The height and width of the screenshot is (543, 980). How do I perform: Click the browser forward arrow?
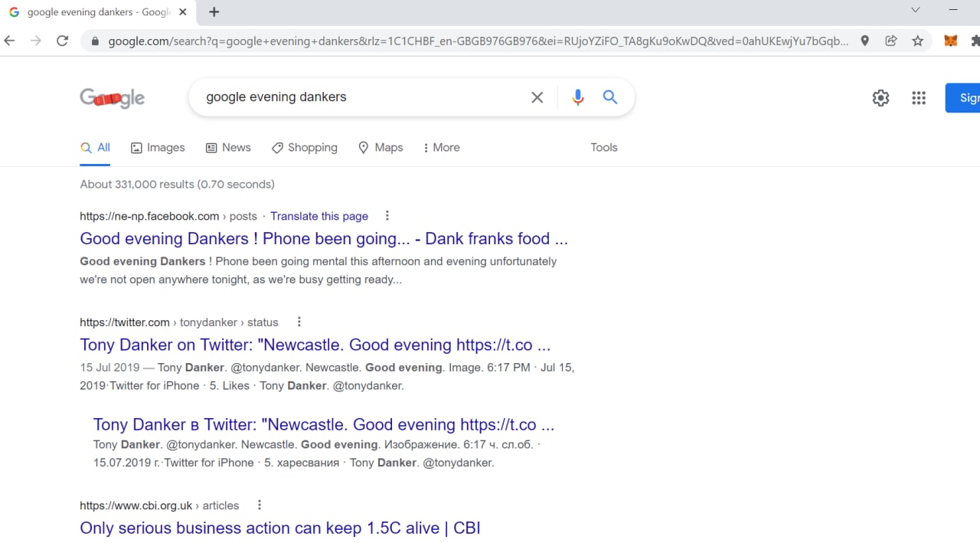tap(36, 41)
